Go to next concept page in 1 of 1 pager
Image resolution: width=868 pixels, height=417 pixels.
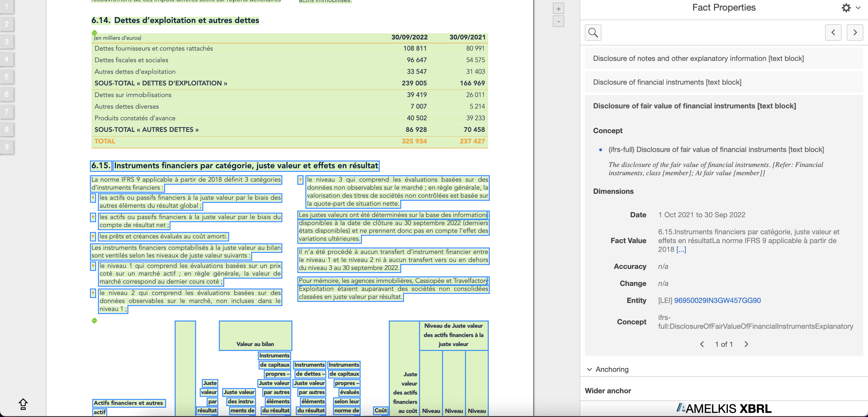pos(746,344)
